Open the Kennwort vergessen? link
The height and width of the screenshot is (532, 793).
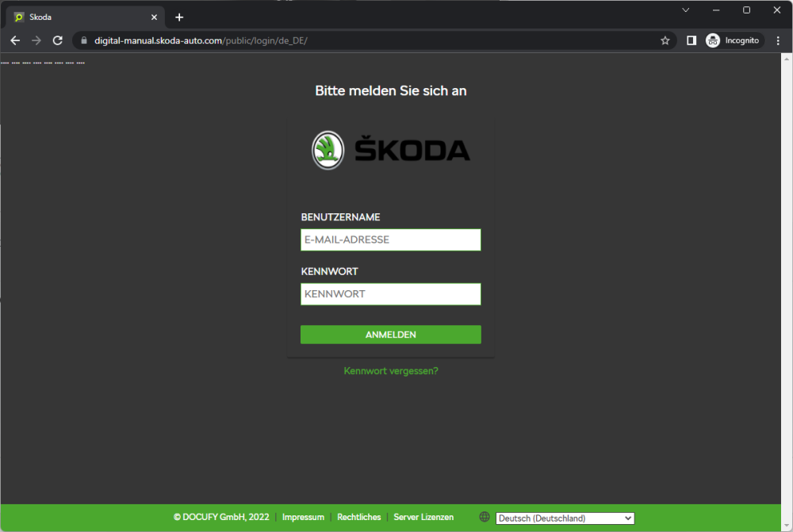(x=391, y=371)
